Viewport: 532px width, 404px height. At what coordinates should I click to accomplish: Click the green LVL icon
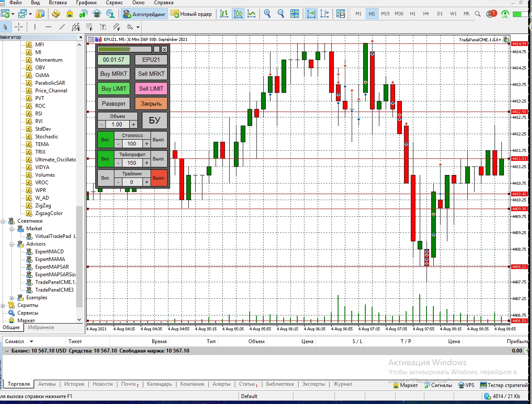click(505, 14)
